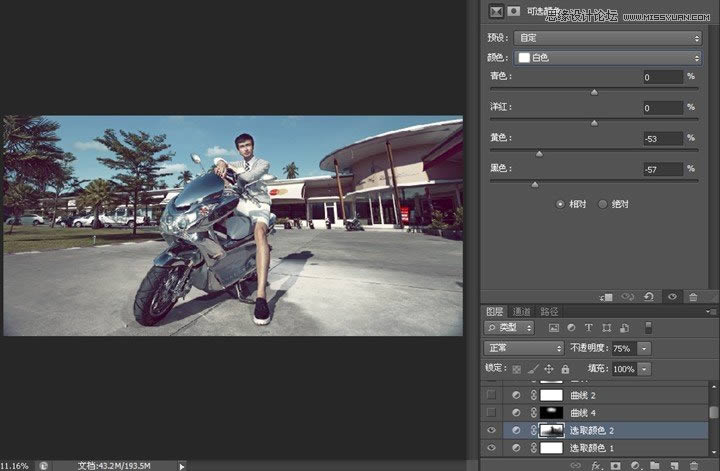The height and width of the screenshot is (471, 720).
Task: Click the 黑色 black slider handle
Action: (x=535, y=185)
